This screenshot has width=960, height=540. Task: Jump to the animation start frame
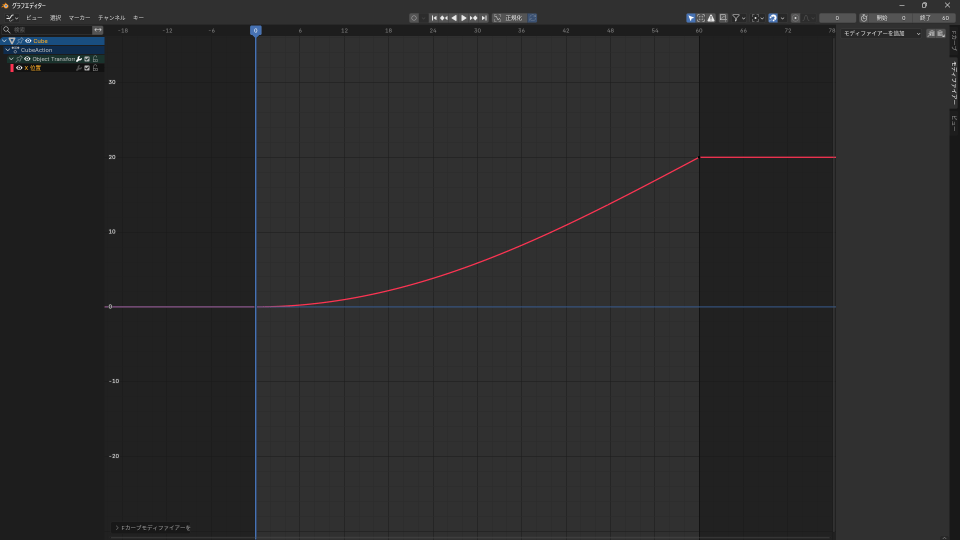tap(434, 18)
